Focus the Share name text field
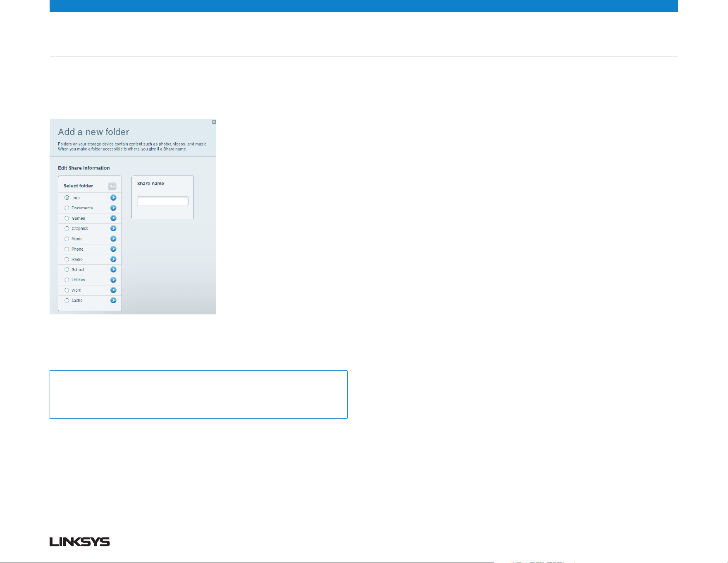 tap(162, 201)
